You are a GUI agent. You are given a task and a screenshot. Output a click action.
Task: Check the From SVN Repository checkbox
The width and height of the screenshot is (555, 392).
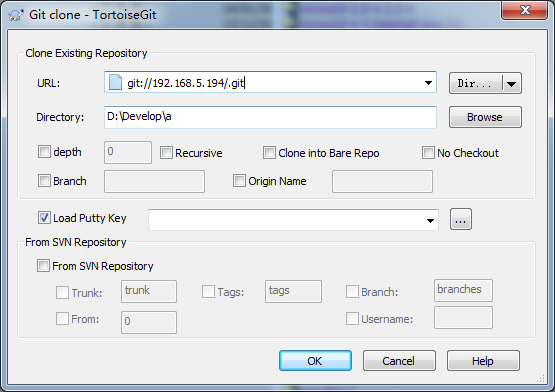[43, 266]
